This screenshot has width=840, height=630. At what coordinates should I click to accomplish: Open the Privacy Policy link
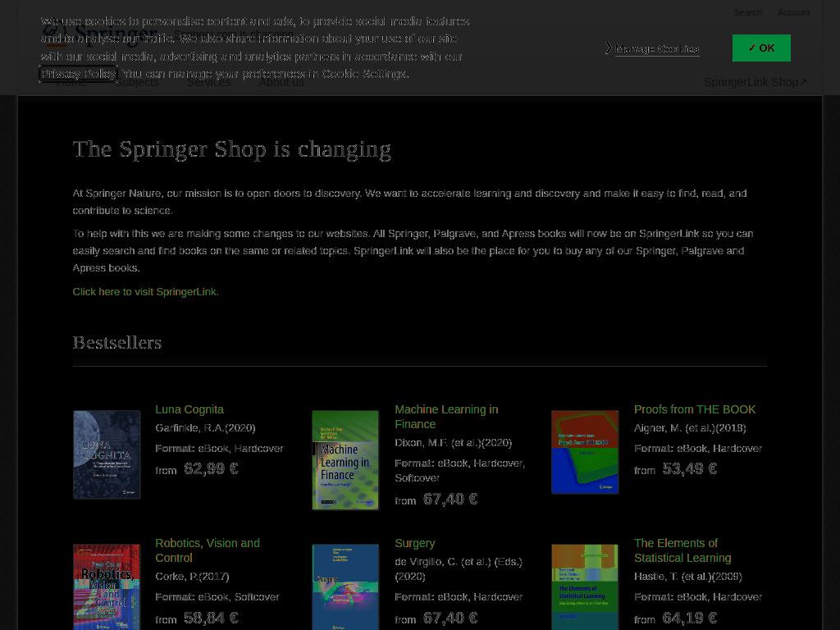pyautogui.click(x=78, y=73)
